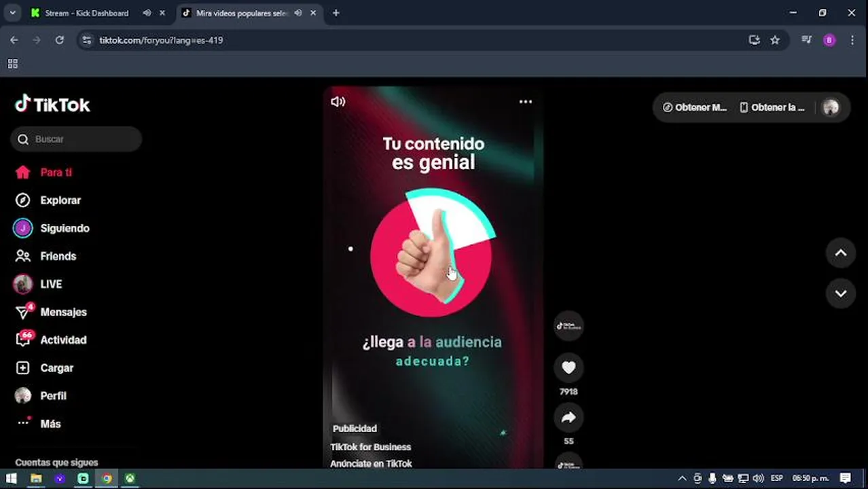
Task: Reload the page
Action: pyautogui.click(x=60, y=40)
